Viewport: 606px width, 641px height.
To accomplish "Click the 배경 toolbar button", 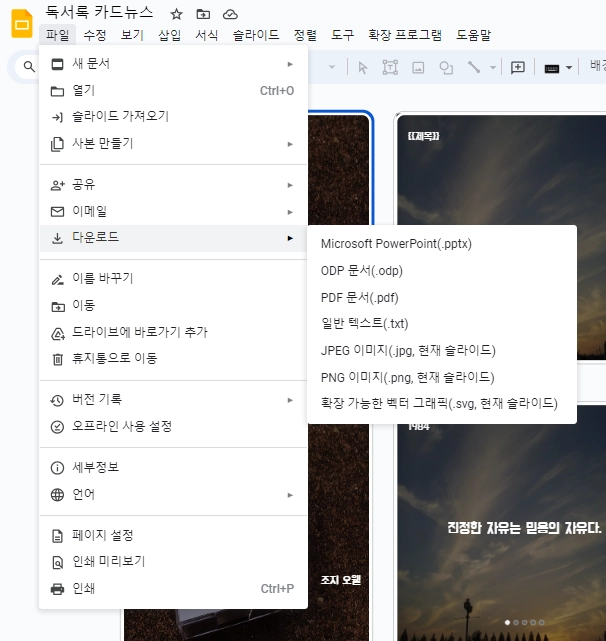I will (x=597, y=65).
